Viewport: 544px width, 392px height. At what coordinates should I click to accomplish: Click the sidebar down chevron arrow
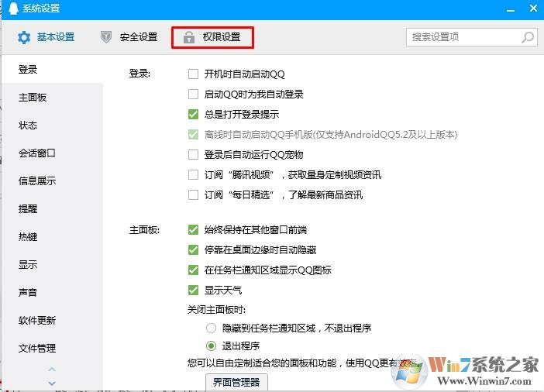pyautogui.click(x=52, y=383)
